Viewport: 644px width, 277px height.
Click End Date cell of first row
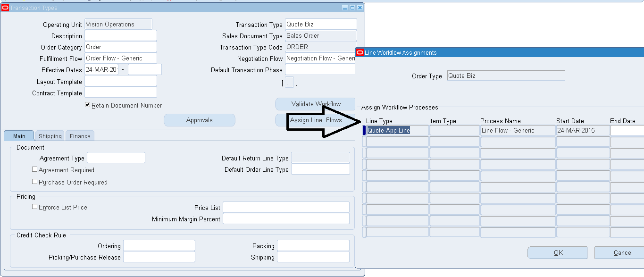[627, 130]
